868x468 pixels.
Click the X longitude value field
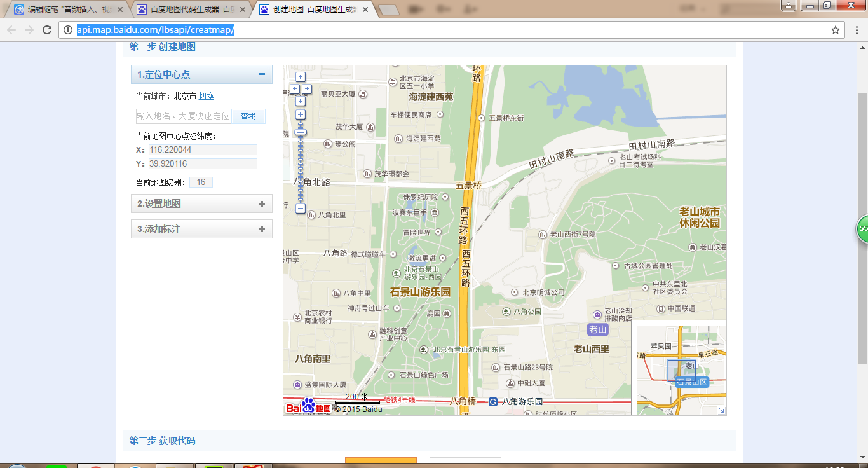click(x=203, y=150)
